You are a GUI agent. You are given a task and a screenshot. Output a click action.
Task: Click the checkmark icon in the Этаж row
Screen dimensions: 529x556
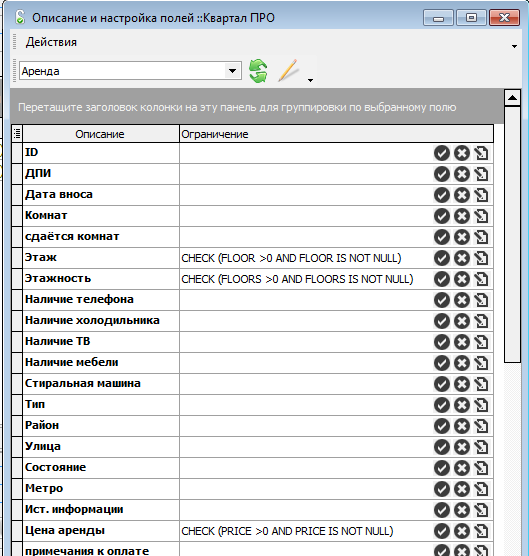[442, 258]
